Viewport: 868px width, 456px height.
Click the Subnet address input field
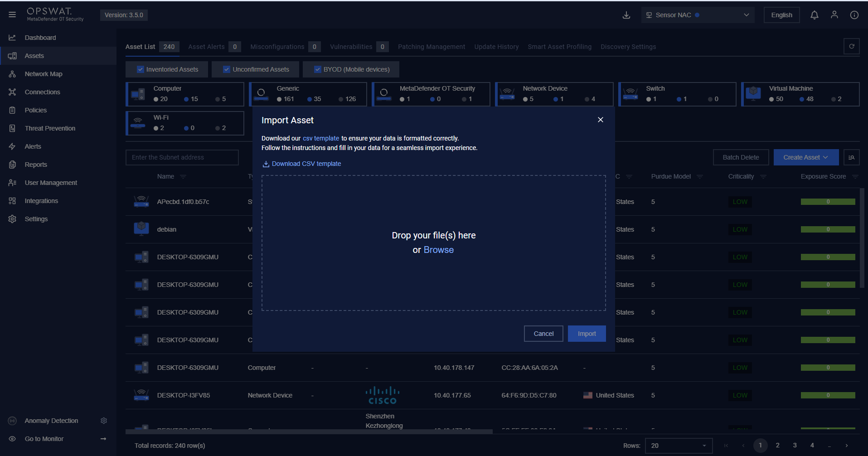[182, 157]
